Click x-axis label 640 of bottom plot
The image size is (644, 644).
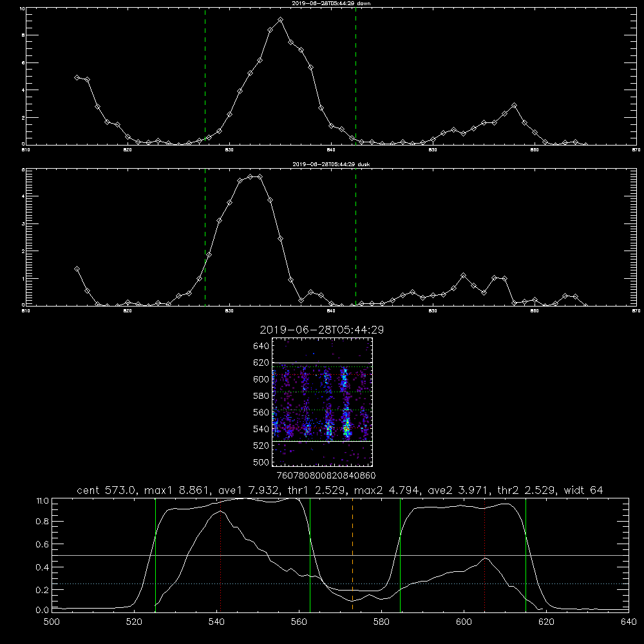click(629, 622)
